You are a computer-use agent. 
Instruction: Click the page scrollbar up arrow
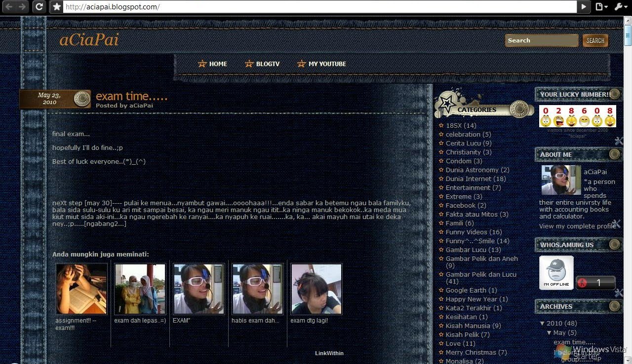[628, 20]
